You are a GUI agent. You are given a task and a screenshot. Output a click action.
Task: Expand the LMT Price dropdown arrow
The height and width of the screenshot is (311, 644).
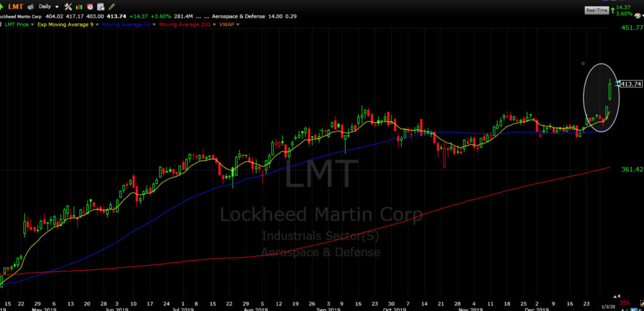[33, 25]
